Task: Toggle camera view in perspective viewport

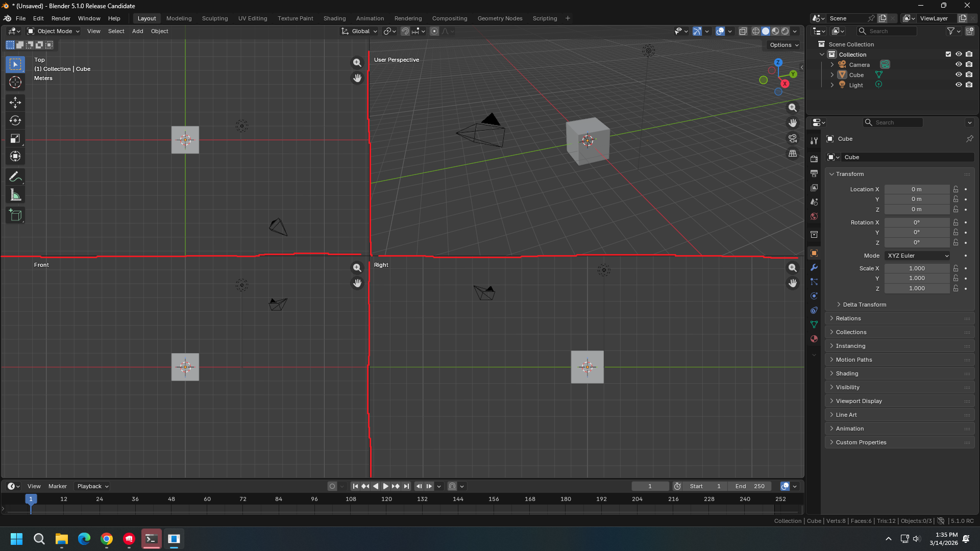Action: (793, 138)
